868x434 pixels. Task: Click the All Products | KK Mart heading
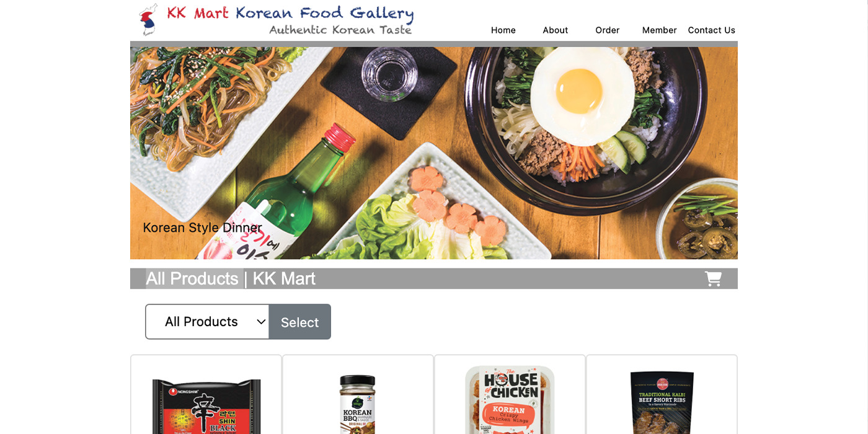point(231,279)
